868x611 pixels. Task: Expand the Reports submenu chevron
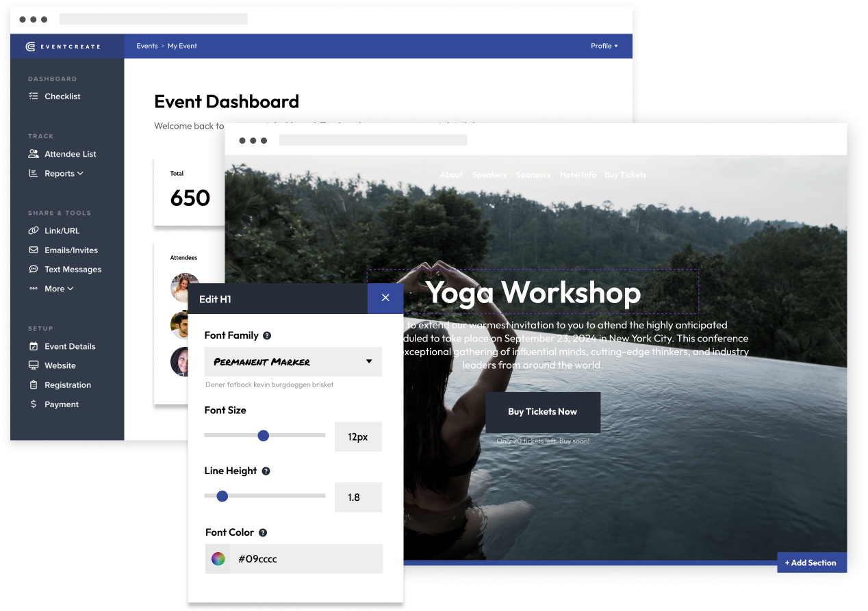coord(80,173)
